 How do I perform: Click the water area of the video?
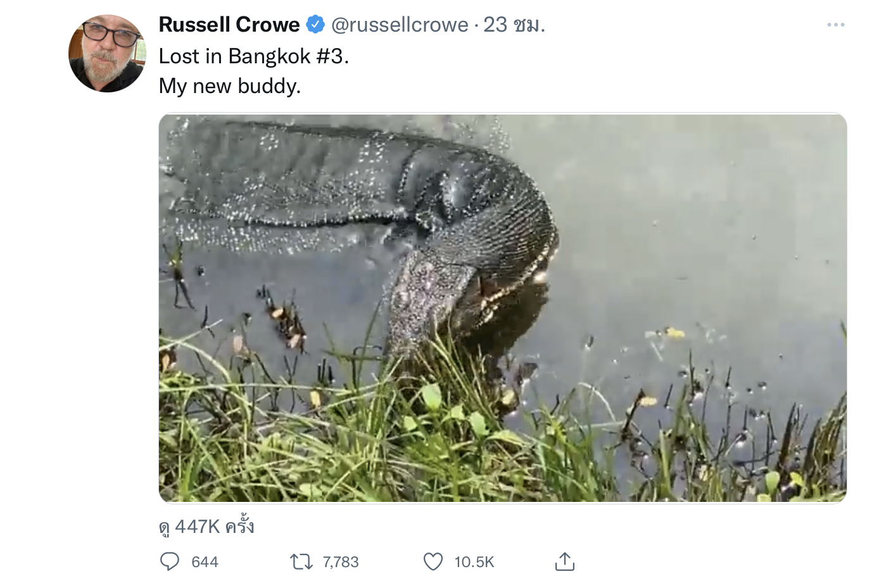697,222
